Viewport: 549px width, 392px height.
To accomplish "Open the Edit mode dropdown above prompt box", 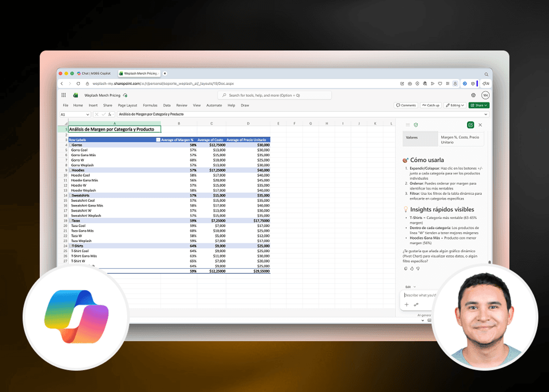I will point(410,287).
